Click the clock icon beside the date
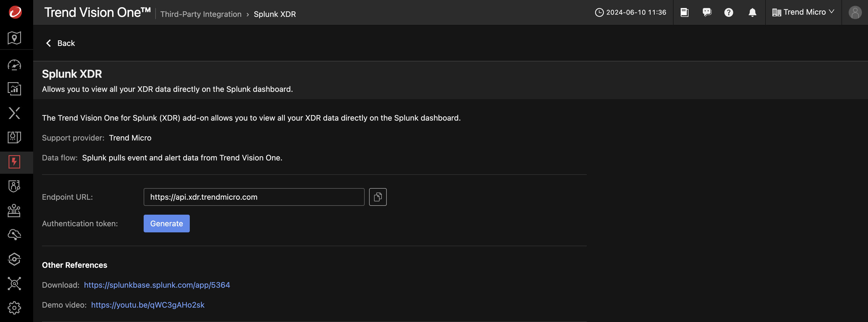Screen dimensions: 868x322 coord(599,12)
